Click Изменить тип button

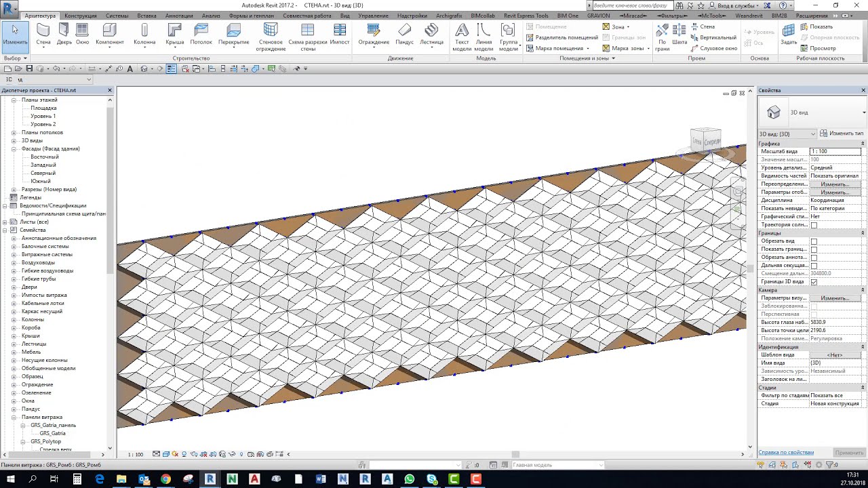click(842, 134)
